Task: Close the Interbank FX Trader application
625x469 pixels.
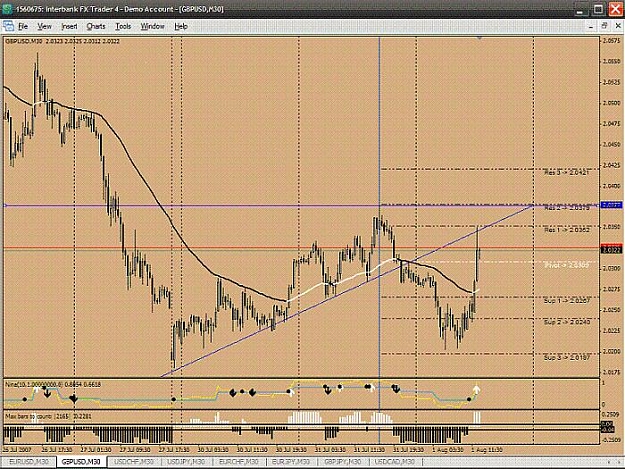Action: 615,10
